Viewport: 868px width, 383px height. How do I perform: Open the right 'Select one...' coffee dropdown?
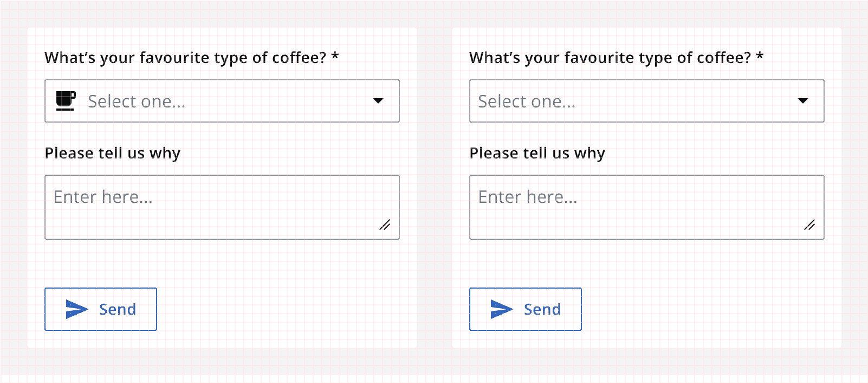point(646,101)
